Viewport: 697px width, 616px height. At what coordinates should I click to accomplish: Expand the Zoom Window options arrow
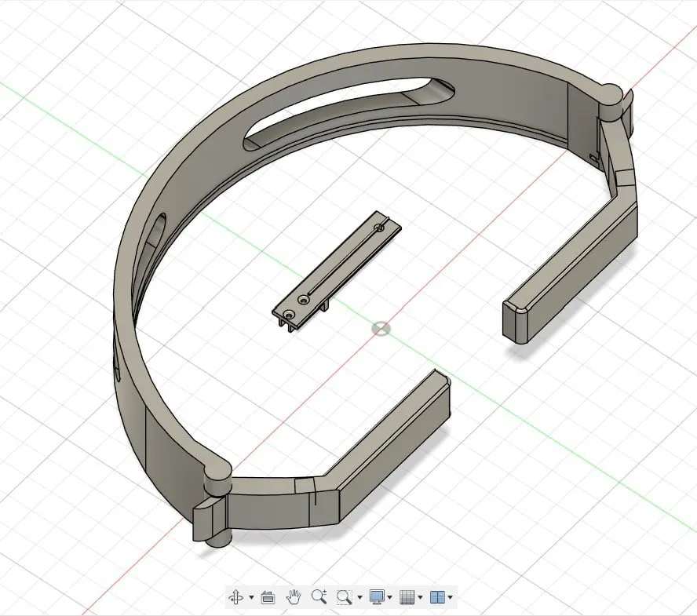359,597
